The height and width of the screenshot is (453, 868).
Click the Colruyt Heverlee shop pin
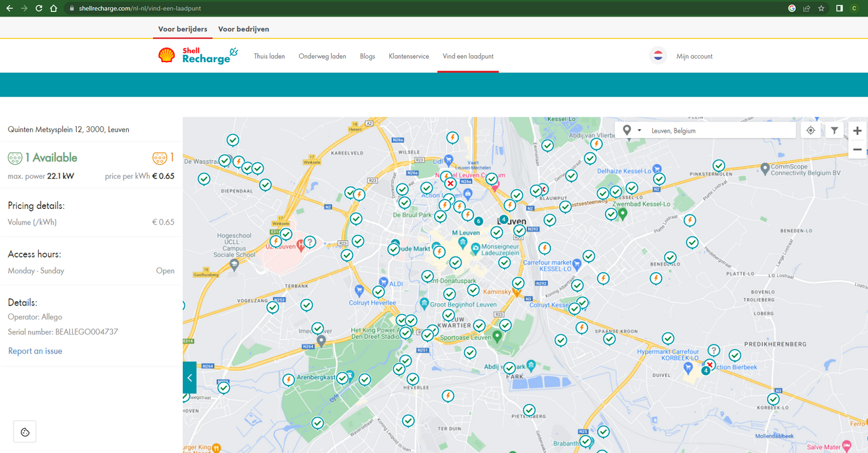pos(359,291)
